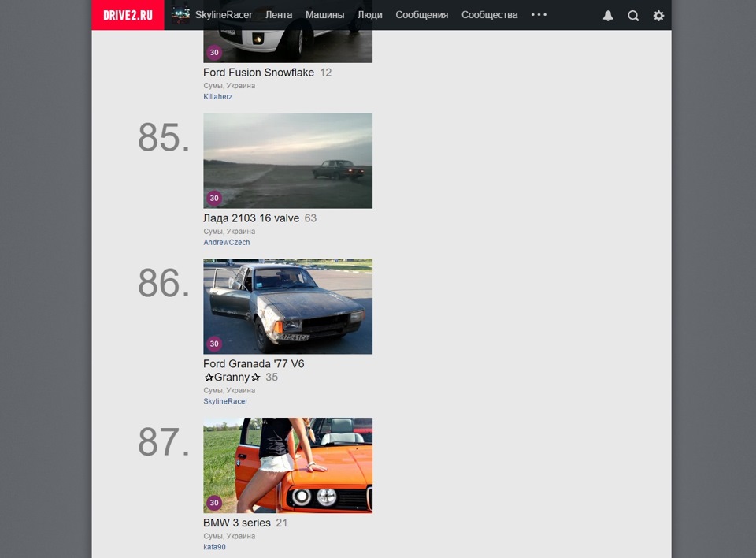Click rank number 86.
Viewport: 756px width, 558px height.
click(164, 283)
